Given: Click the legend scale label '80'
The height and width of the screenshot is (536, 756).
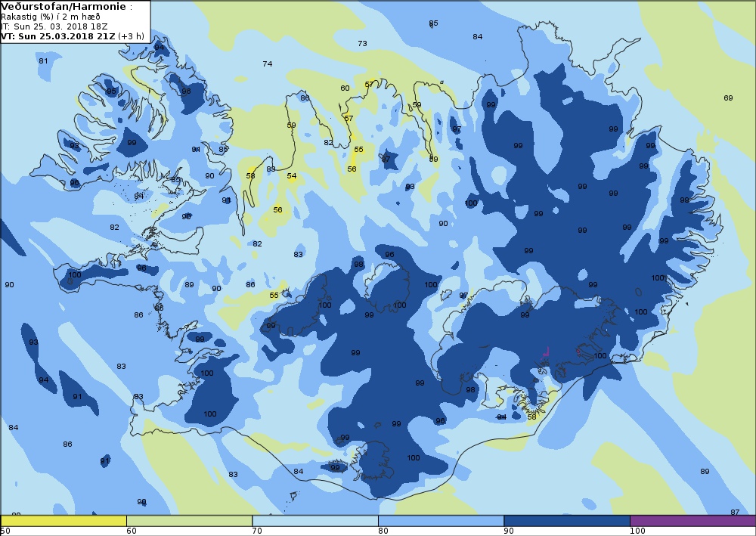Looking at the screenshot, I should (x=383, y=531).
